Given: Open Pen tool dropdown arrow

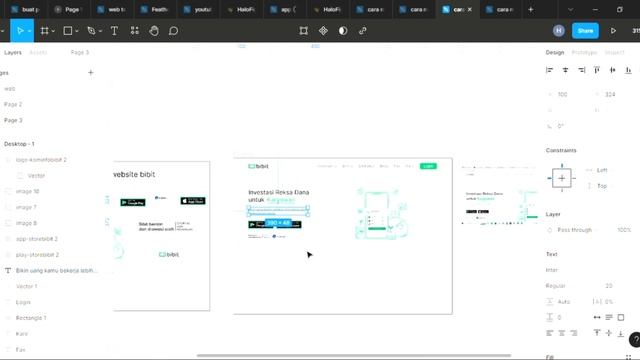Looking at the screenshot, I should (100, 31).
